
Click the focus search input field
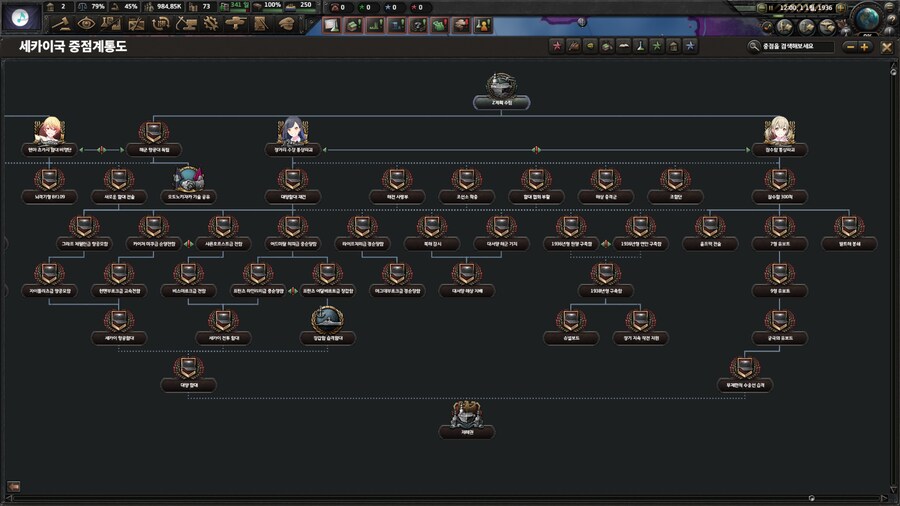[x=795, y=46]
